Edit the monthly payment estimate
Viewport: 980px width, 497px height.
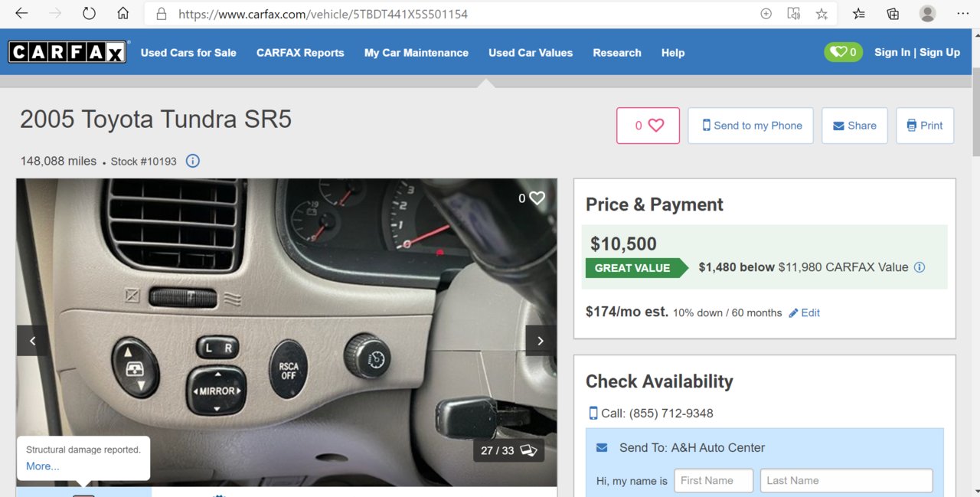click(805, 312)
